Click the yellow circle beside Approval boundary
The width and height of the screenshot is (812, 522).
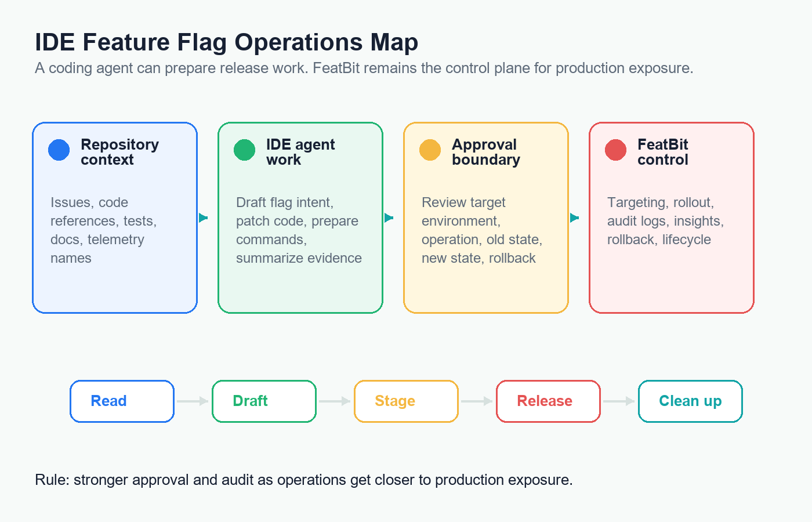pyautogui.click(x=430, y=150)
